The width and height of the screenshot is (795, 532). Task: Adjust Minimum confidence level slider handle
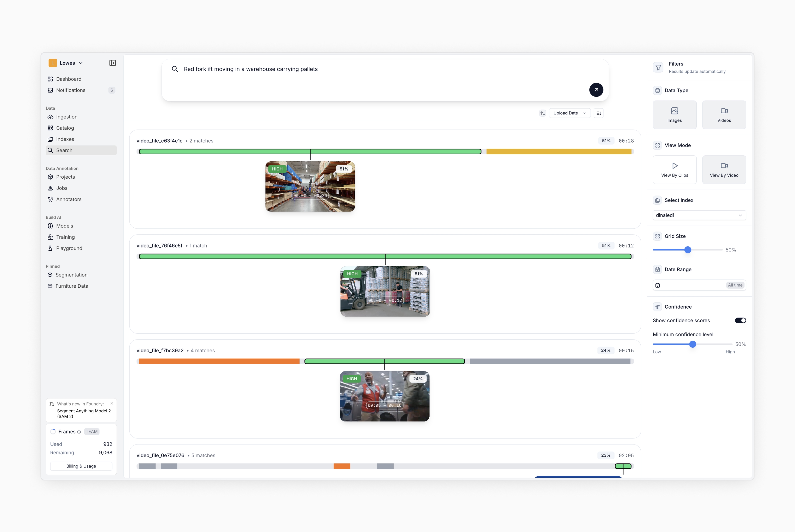tap(693, 344)
